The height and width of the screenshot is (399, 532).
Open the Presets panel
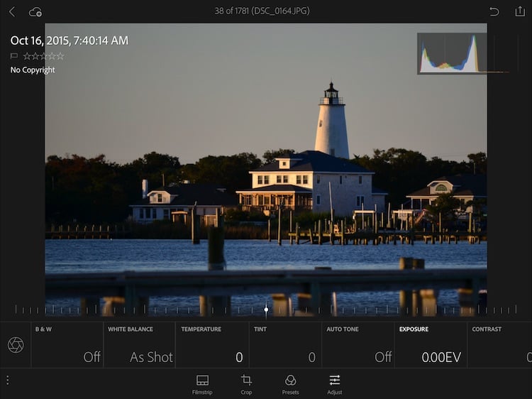point(290,383)
